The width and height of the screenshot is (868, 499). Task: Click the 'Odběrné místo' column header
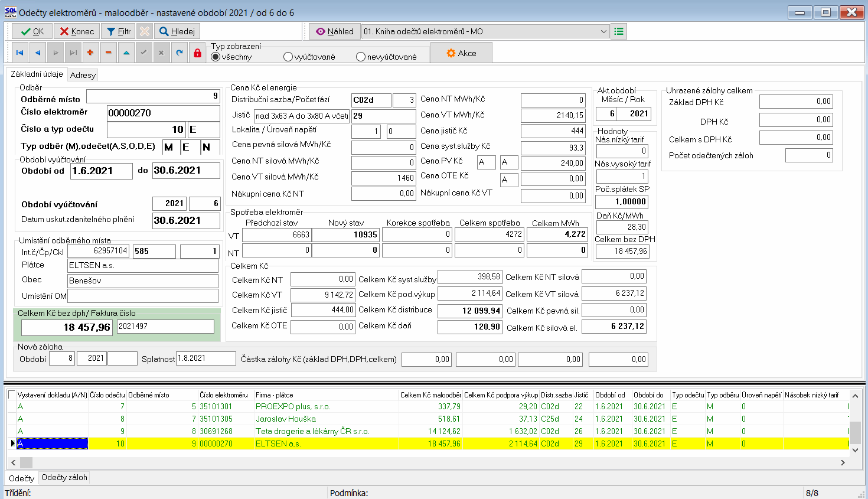coord(162,394)
